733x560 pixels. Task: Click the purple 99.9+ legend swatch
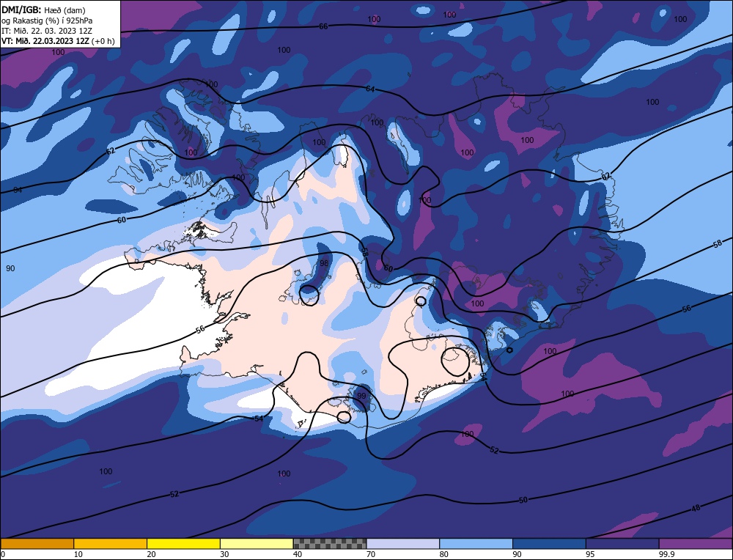pos(696,544)
